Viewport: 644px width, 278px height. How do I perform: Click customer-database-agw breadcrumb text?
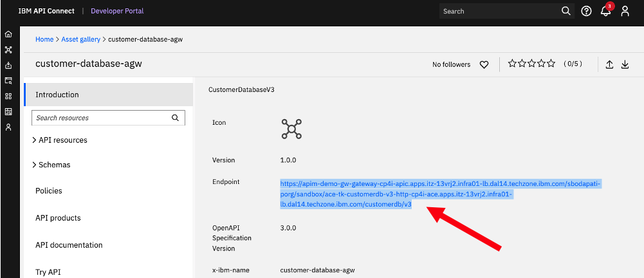pos(145,39)
